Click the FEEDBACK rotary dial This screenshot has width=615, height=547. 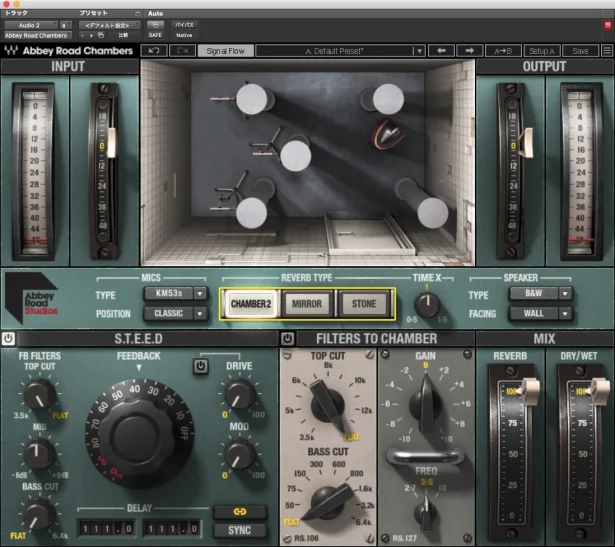pos(138,434)
